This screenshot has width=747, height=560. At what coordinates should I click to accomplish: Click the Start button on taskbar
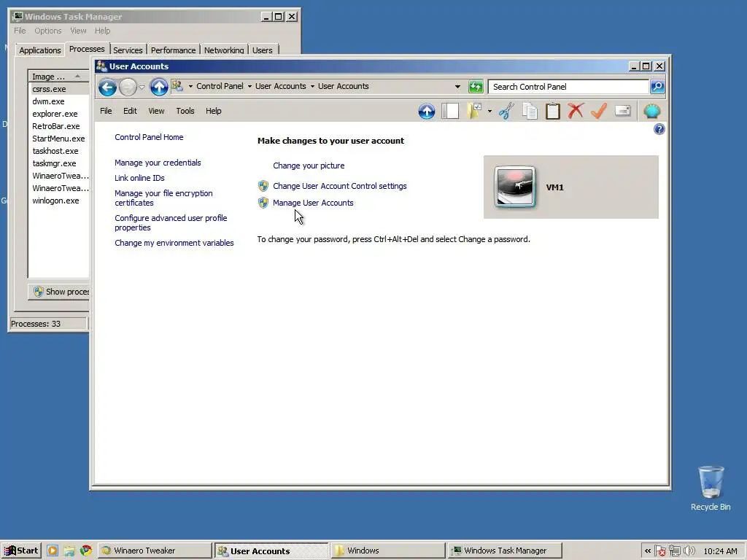[x=21, y=551]
